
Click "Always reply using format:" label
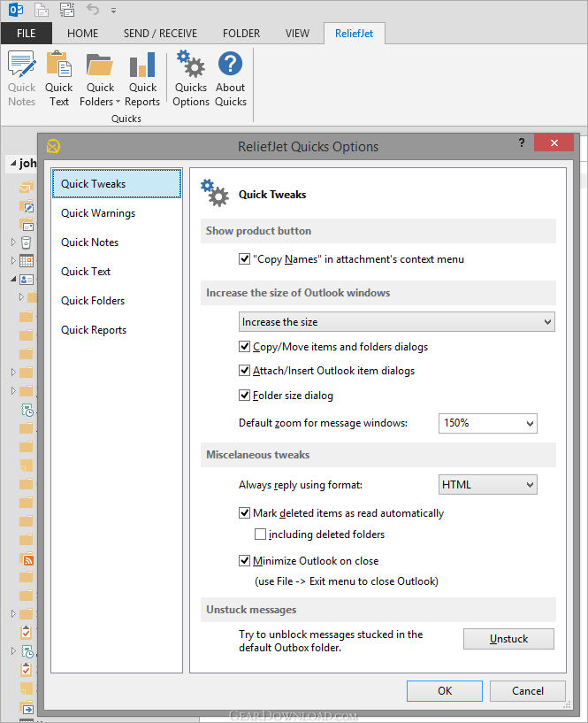(301, 485)
